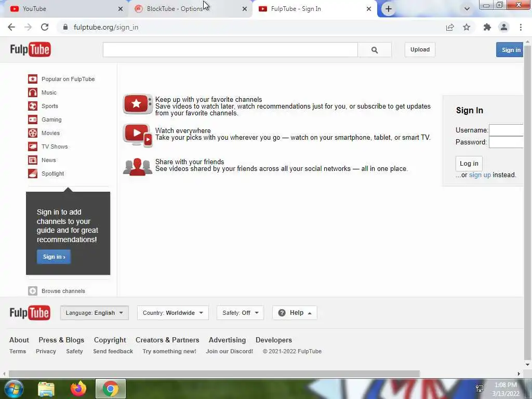Click the Log in button
The image size is (532, 399).
tap(469, 164)
